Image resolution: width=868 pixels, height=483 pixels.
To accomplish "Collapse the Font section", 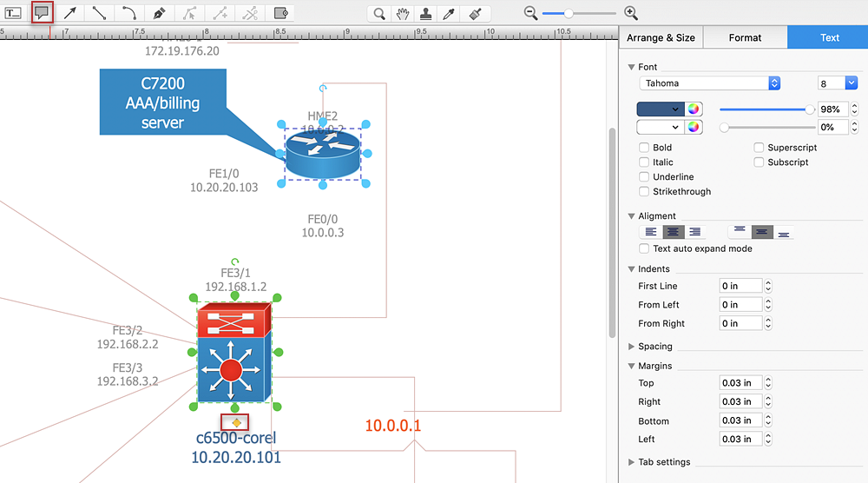I will tap(631, 67).
